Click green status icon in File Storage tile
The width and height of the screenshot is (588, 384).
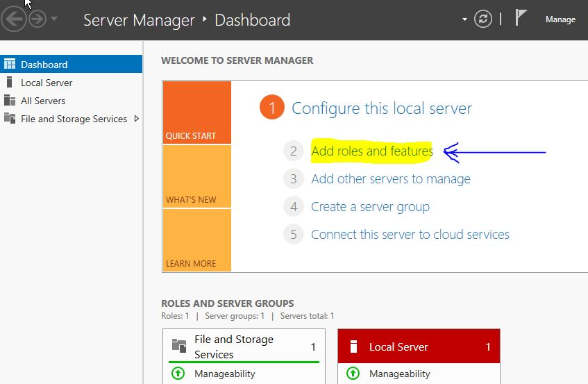click(x=178, y=373)
